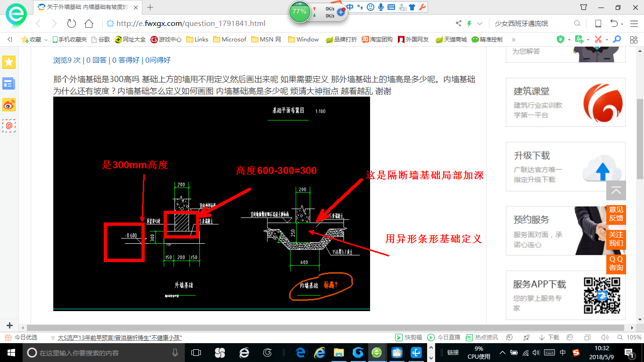This screenshot has width=644, height=362.
Task: Open the mobile phone device icon
Action: [x=598, y=24]
